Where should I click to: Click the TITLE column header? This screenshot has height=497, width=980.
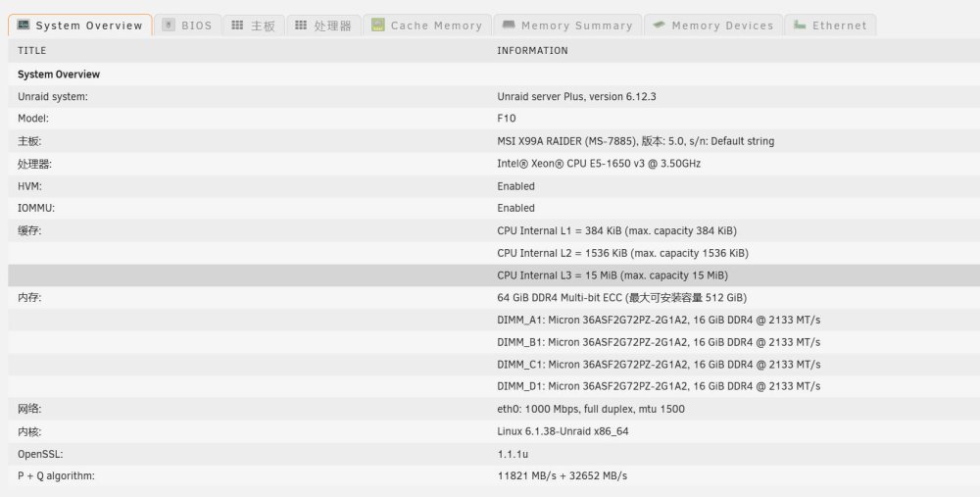32,51
